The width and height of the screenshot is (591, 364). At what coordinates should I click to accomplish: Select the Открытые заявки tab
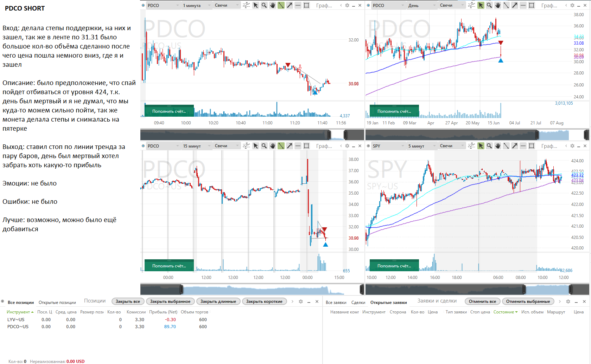point(388,303)
